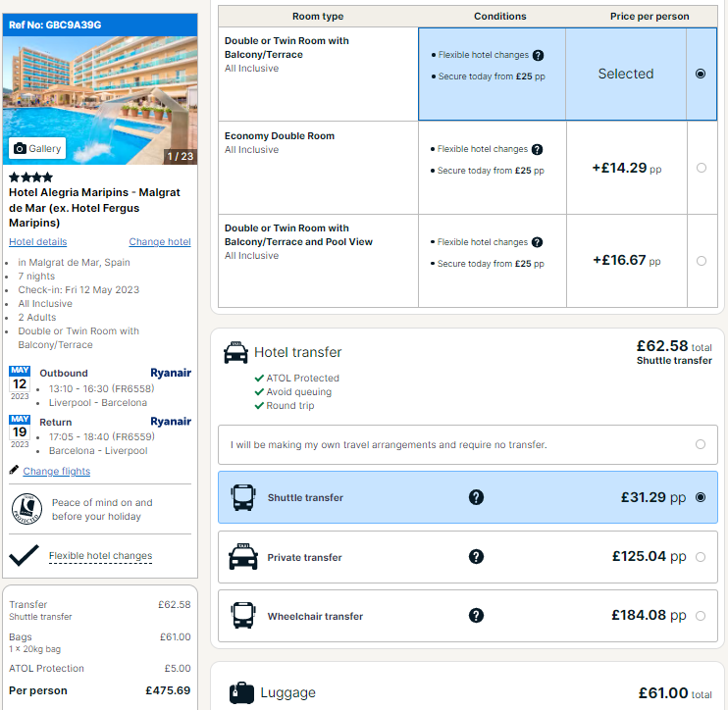Click the £475.69 per person total
This screenshot has height=710, width=728.
[168, 690]
